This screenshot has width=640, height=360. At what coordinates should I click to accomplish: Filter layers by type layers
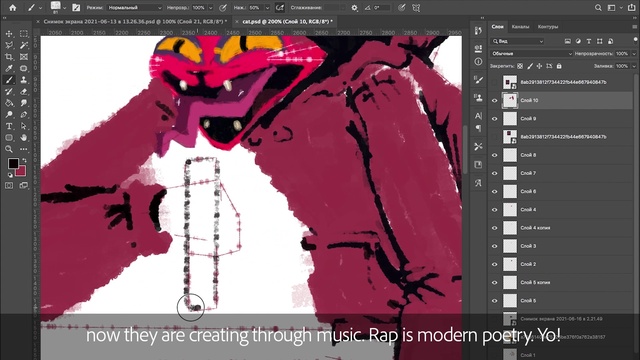[589, 41]
